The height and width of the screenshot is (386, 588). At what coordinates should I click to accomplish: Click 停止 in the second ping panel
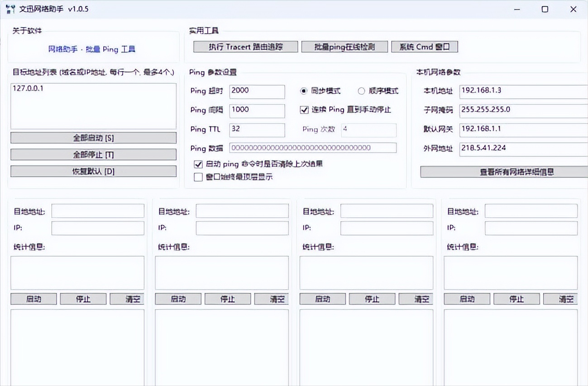tap(228, 299)
